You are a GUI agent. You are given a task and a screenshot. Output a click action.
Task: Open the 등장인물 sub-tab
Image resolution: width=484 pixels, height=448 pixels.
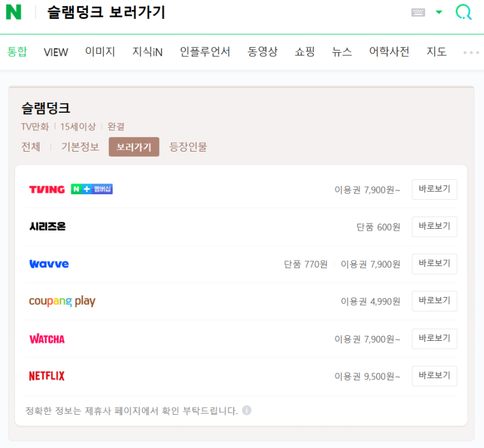[188, 147]
